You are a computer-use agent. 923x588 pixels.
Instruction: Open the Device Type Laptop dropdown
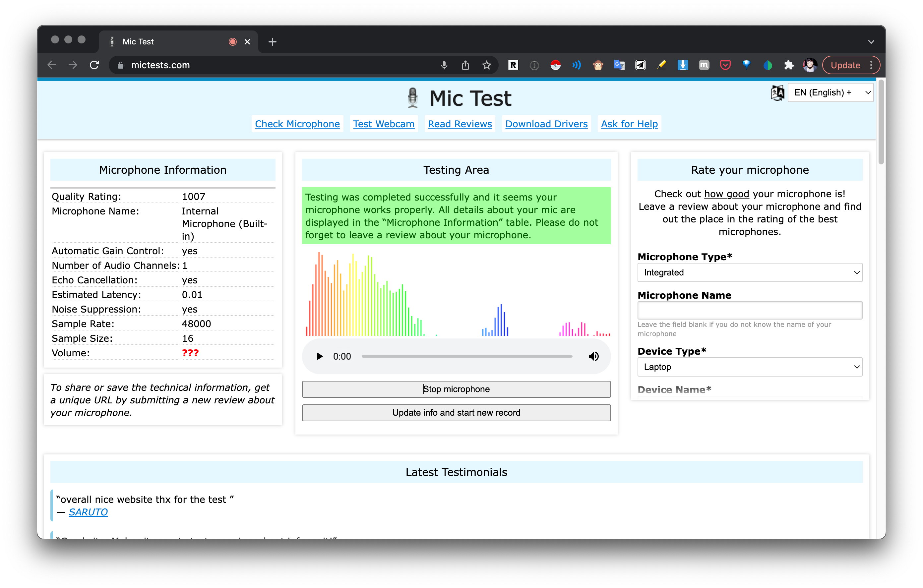pyautogui.click(x=749, y=367)
